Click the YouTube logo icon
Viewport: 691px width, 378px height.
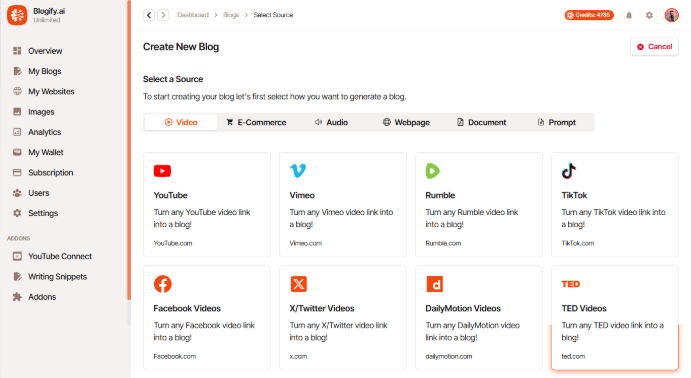pos(162,171)
